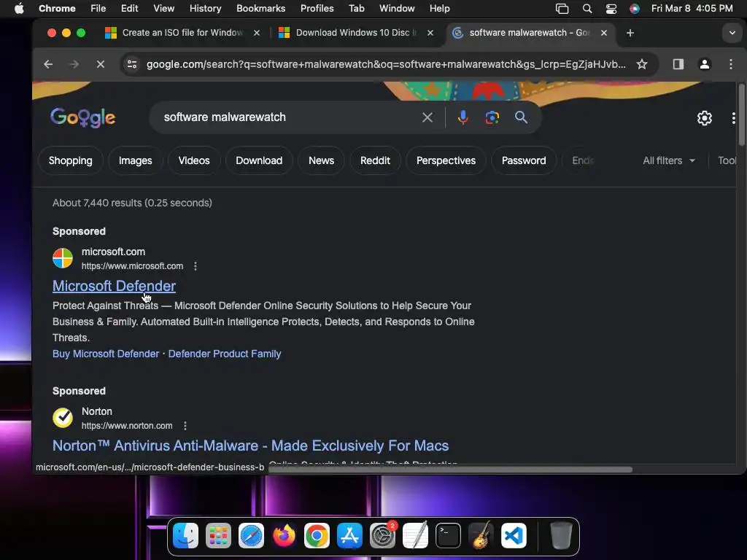
Task: Filter results by Shopping
Action: tap(71, 161)
